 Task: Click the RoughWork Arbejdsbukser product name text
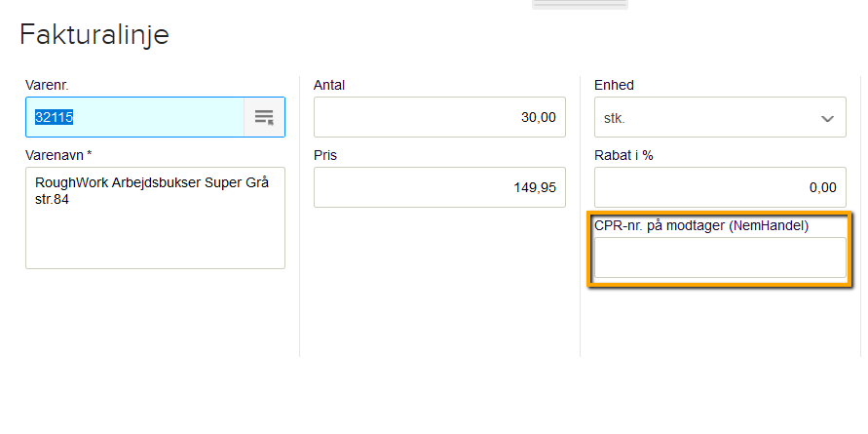pos(151,182)
